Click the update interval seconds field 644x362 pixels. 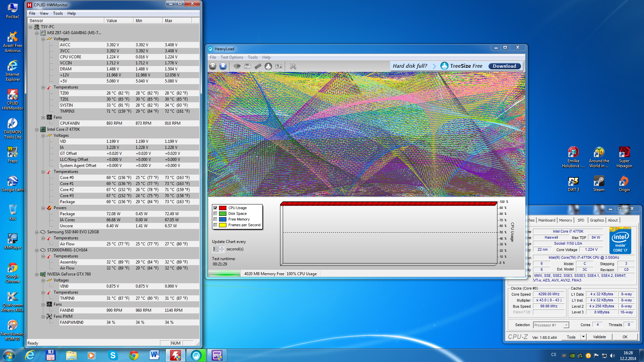[x=216, y=249]
